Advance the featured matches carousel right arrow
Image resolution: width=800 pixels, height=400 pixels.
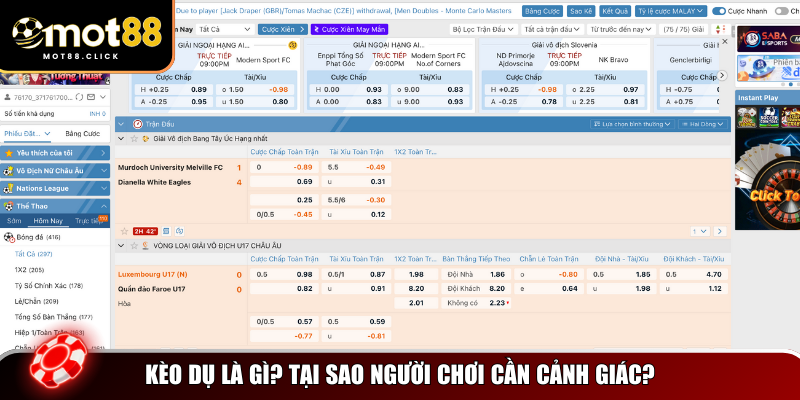pyautogui.click(x=722, y=75)
